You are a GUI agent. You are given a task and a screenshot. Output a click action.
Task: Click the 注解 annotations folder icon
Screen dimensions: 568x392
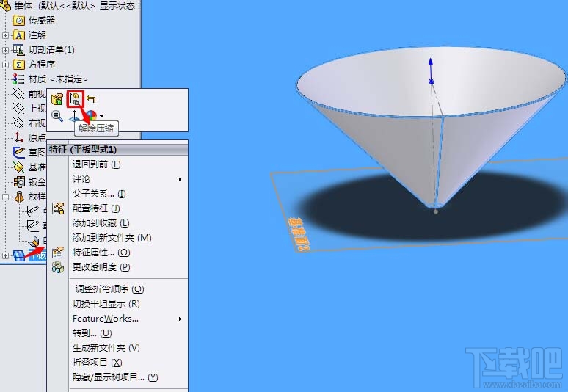coord(19,35)
